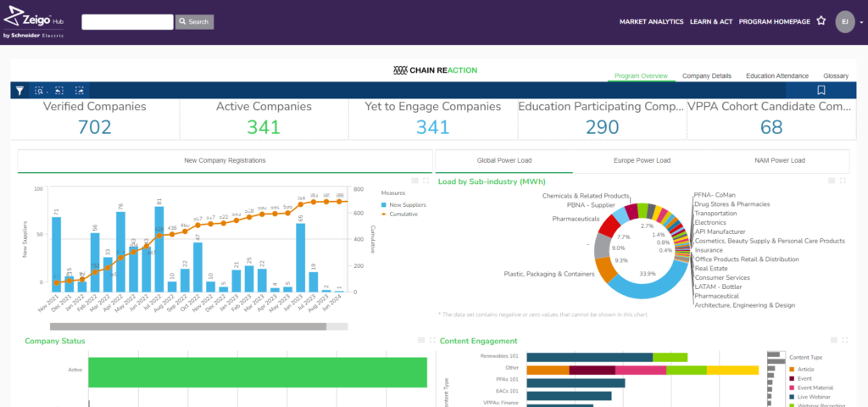Click Yet to Engage Companies KPI

(433, 119)
